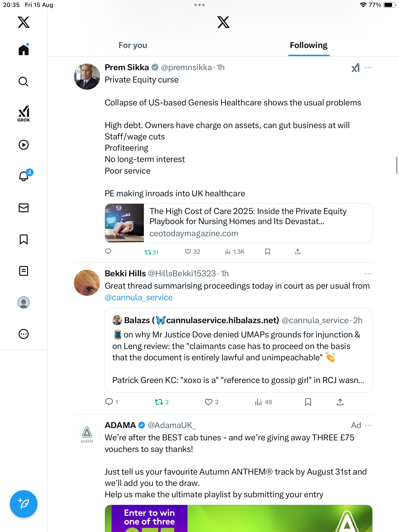This screenshot has height=532, width=399.
Task: Tap the compose new post button
Action: [24, 504]
